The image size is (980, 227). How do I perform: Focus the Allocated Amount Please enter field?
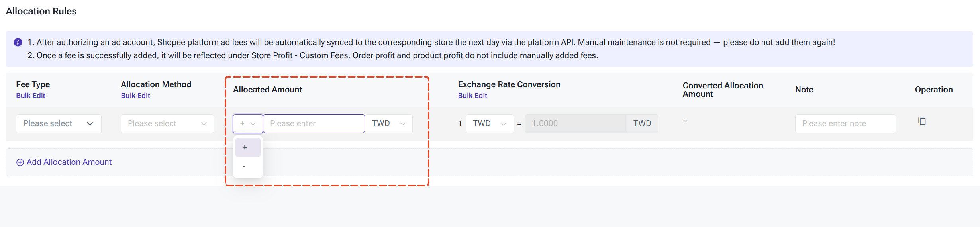pos(314,123)
